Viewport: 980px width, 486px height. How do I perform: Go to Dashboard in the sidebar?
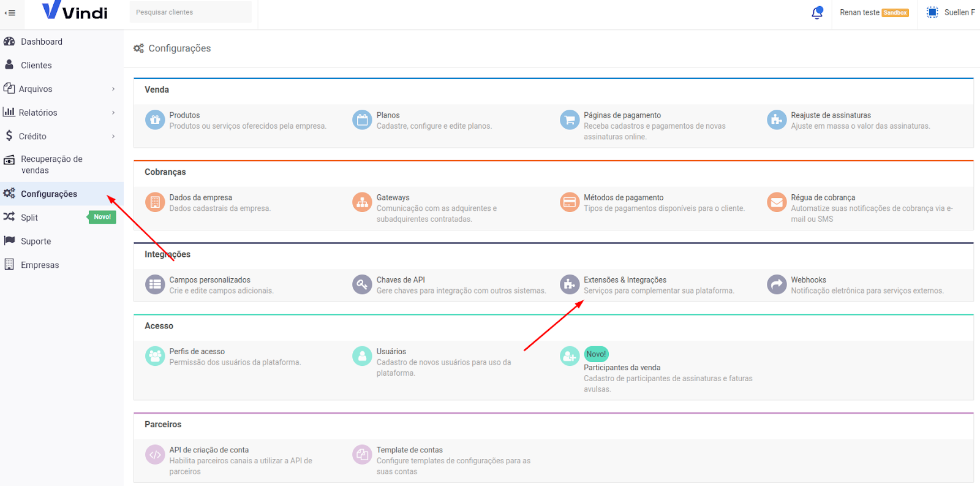coord(41,42)
